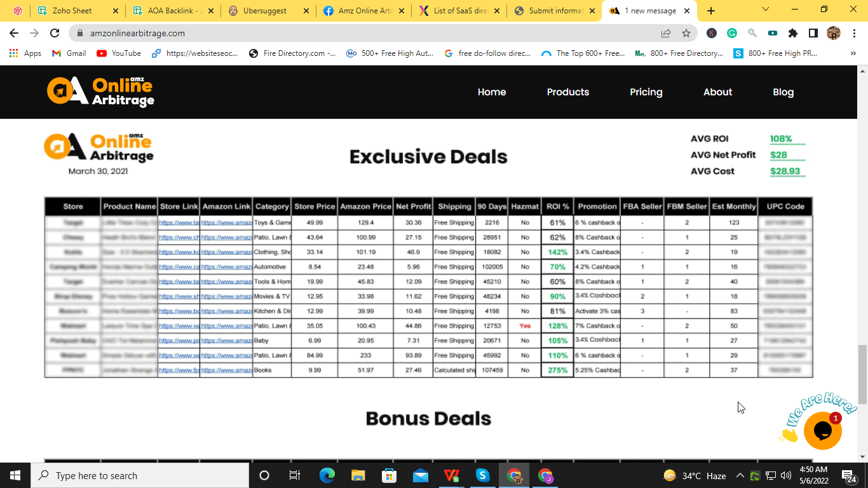868x488 pixels.
Task: Click the 275% ROI value
Action: pyautogui.click(x=557, y=370)
